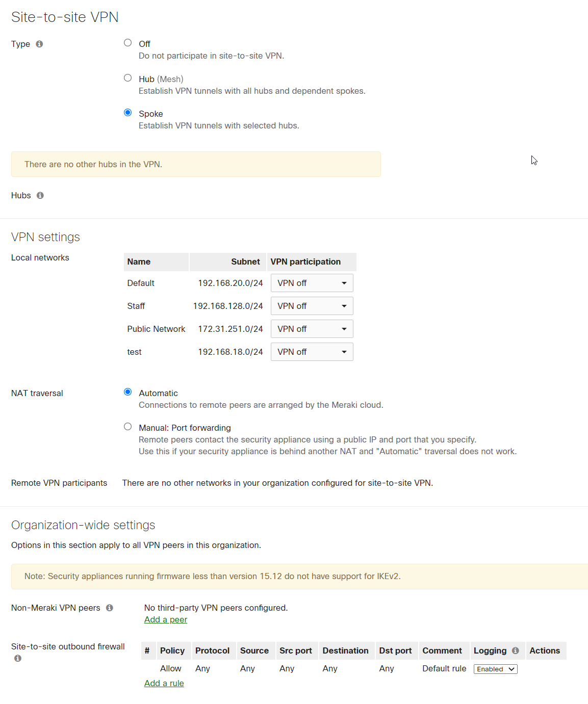
Task: Click Add a rule link
Action: [164, 683]
